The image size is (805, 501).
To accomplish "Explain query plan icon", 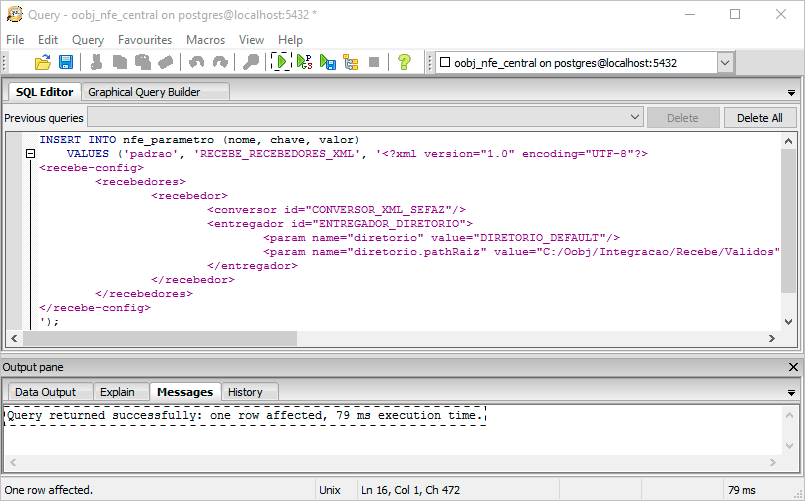I will 351,63.
